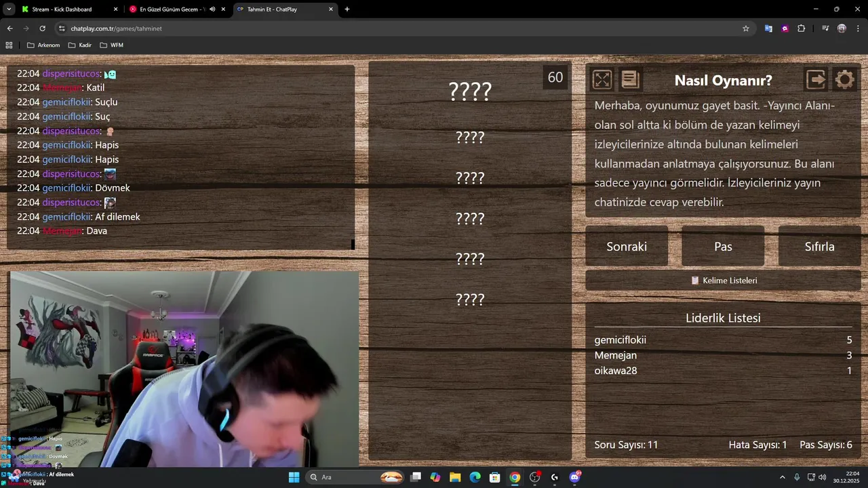868x488 pixels.
Task: Open OBS Studio taskbar icon
Action: [535, 477]
